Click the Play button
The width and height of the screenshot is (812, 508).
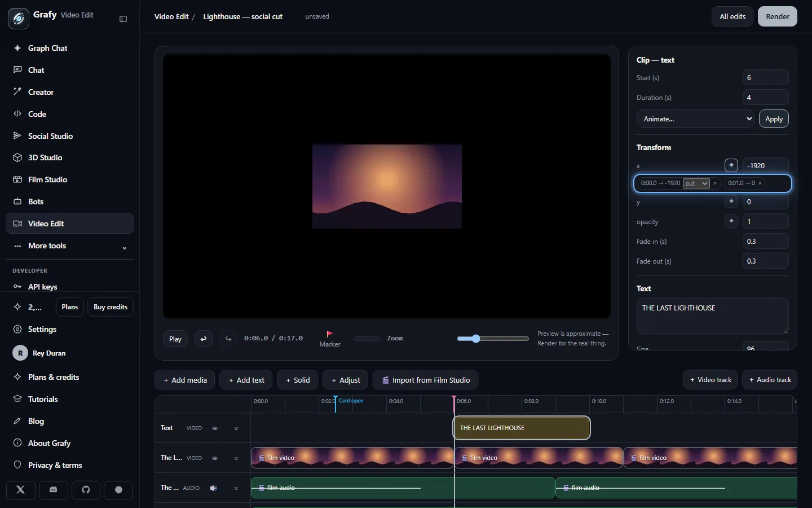coord(175,339)
